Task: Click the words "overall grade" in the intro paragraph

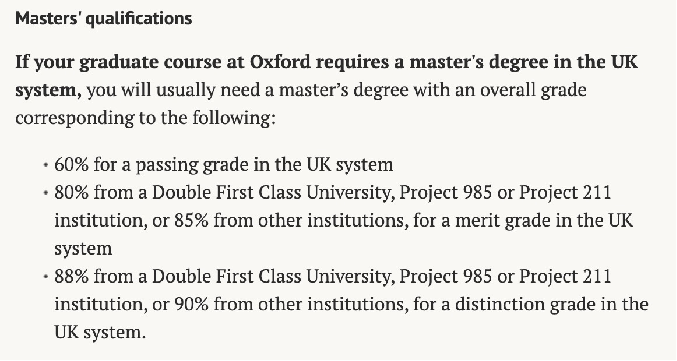Action: (533, 90)
